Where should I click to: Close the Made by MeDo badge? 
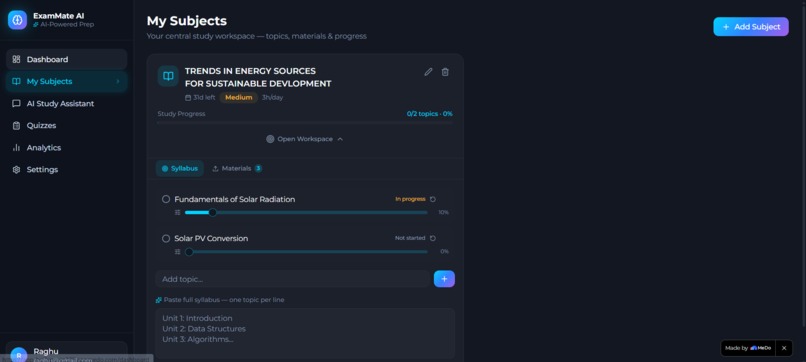tap(784, 348)
